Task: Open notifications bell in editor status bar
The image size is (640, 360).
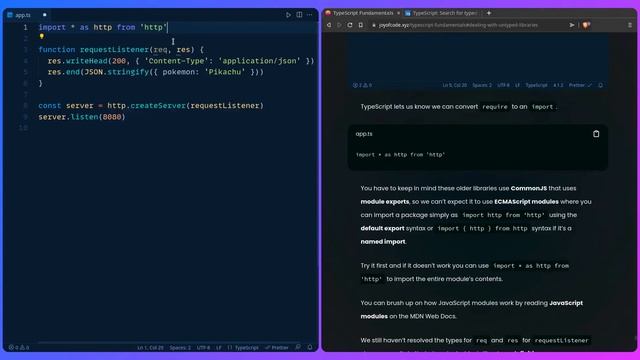Action: point(310,347)
